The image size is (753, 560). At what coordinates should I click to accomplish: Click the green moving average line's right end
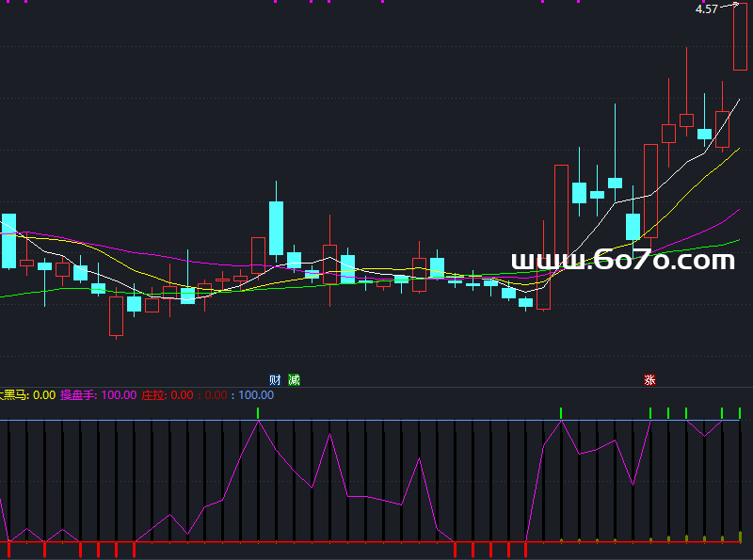tap(738, 242)
